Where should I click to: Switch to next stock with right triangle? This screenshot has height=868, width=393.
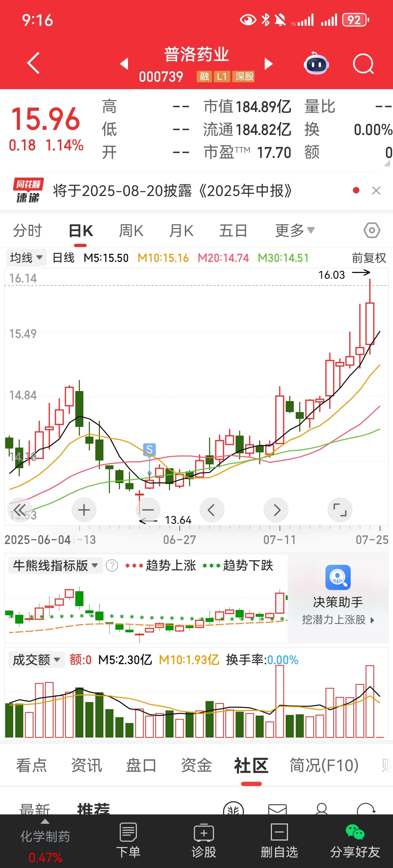[269, 63]
